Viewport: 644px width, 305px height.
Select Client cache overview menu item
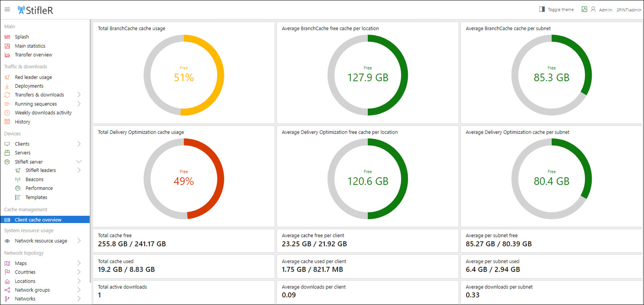[38, 220]
